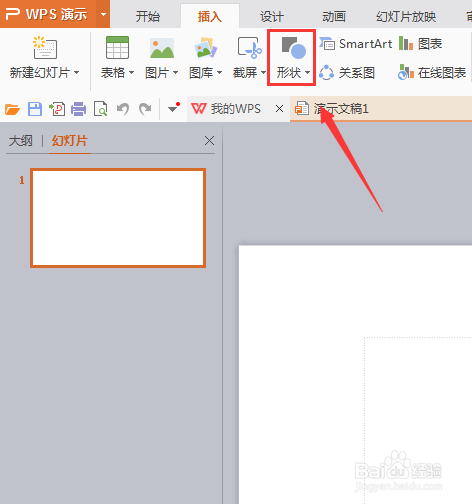The width and height of the screenshot is (472, 504).
Task: Switch to the 开始 ribbon tab
Action: point(148,16)
